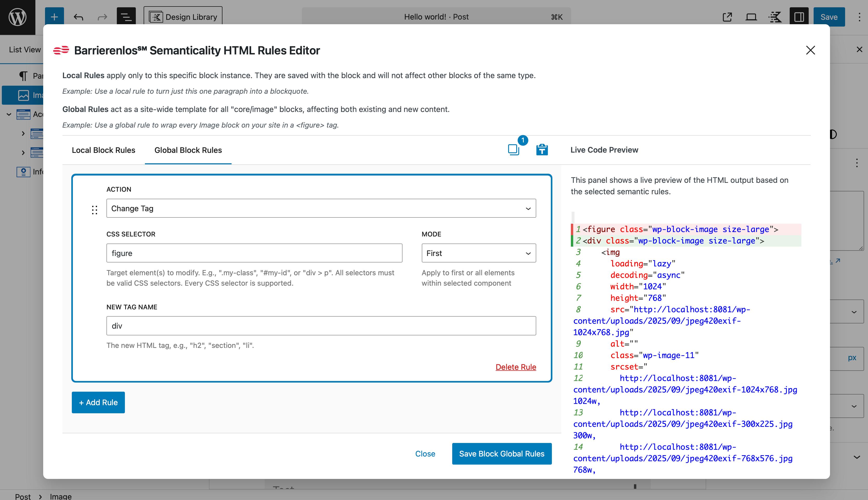The height and width of the screenshot is (500, 868).
Task: Collapse the expanded Accordion item in List View
Action: tap(9, 114)
